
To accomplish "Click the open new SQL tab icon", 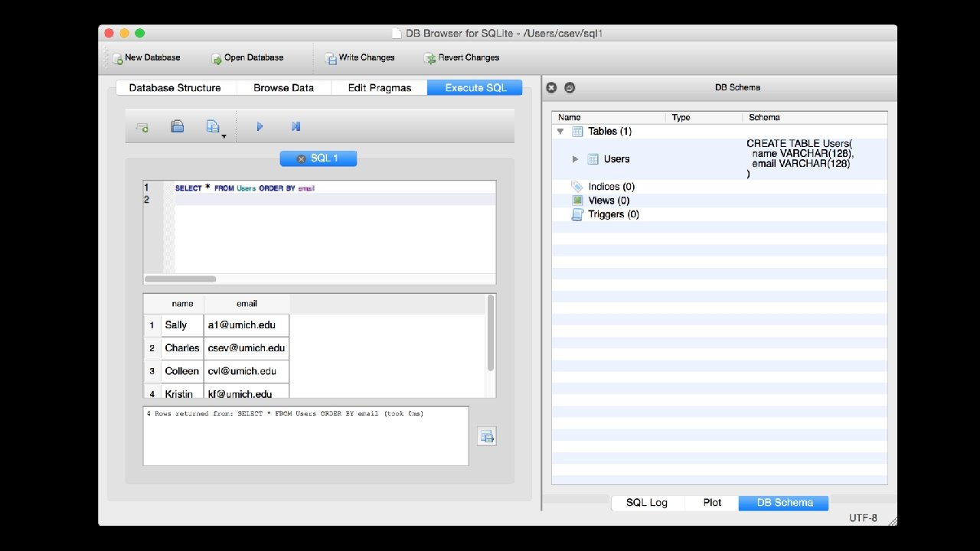I will [142, 127].
